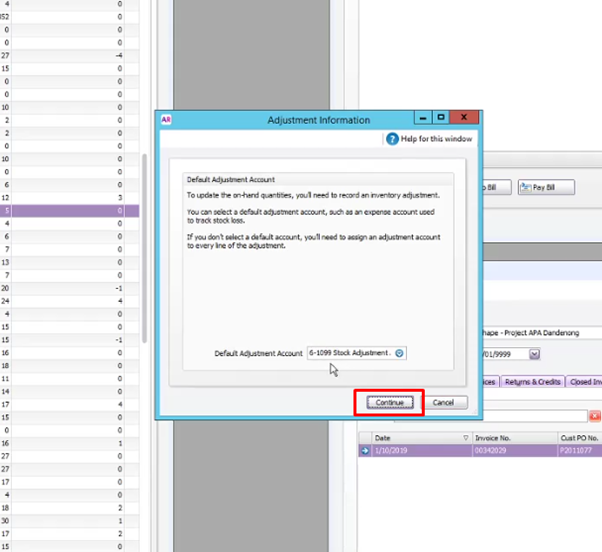Maximize the Adjustment Information window
Screen dimensions: 602x552
440,117
